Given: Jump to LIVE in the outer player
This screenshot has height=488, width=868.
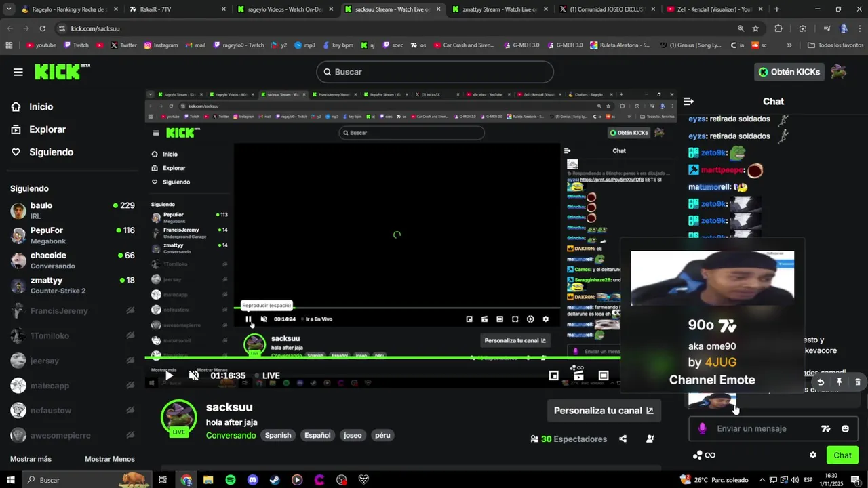Looking at the screenshot, I should pos(267,375).
